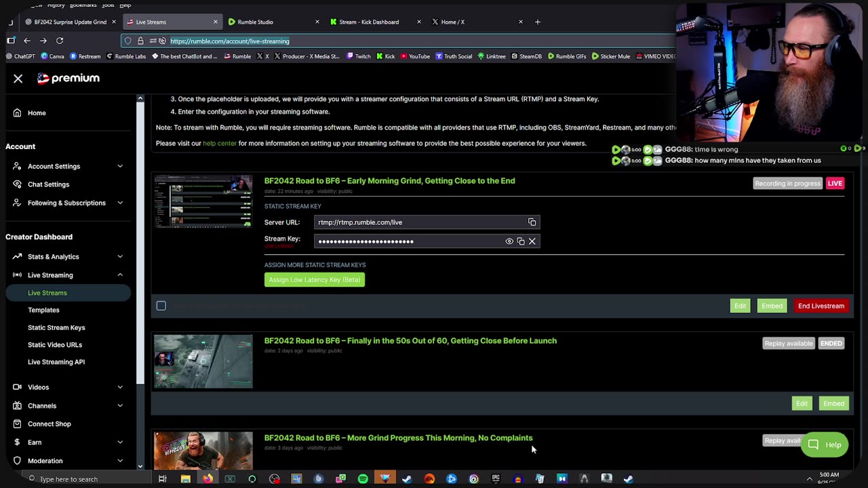Close the Rumble sidebar menu
Viewport: 868px width, 488px height.
pos(18,79)
